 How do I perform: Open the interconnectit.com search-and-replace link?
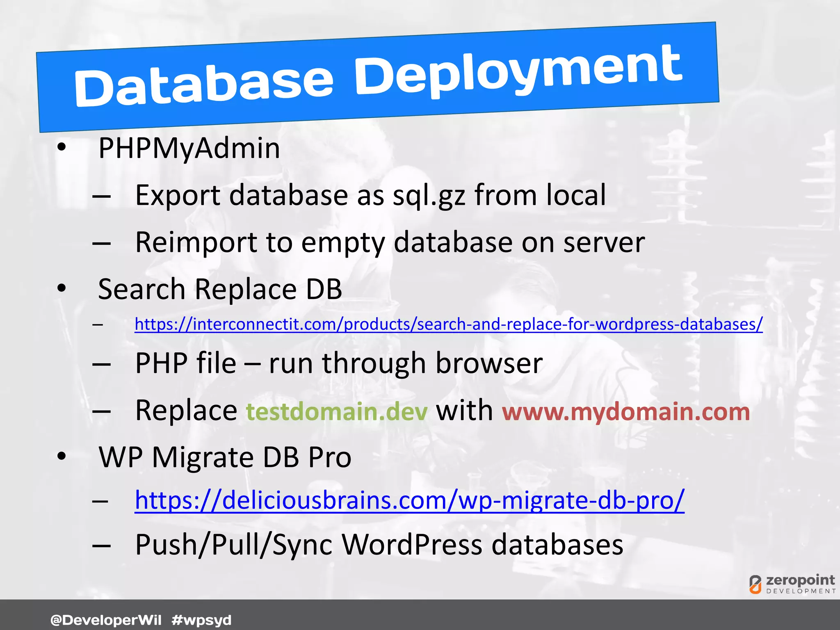point(449,324)
